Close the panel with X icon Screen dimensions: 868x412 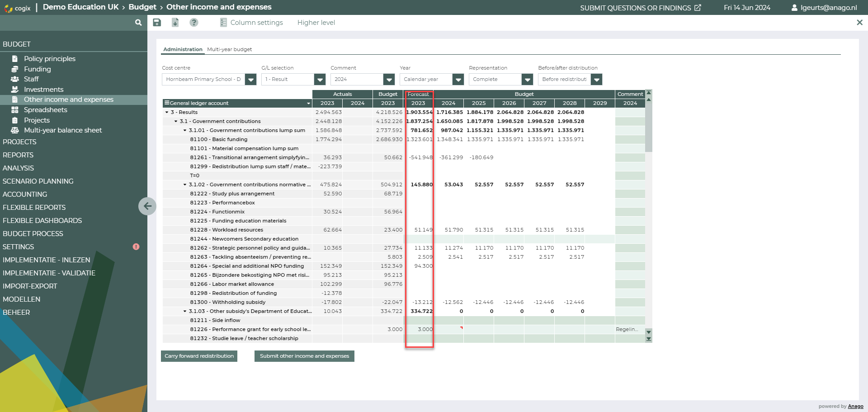(859, 23)
